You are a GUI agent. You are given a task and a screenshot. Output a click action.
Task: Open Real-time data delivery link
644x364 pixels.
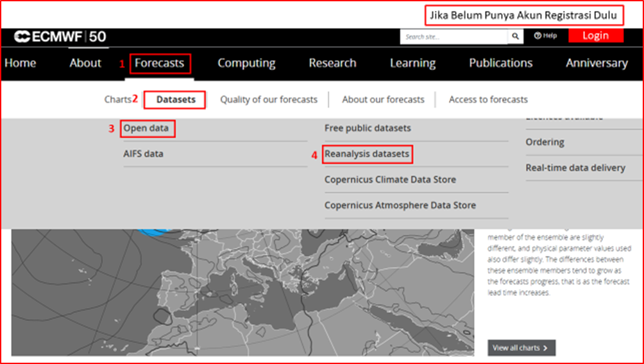(575, 168)
